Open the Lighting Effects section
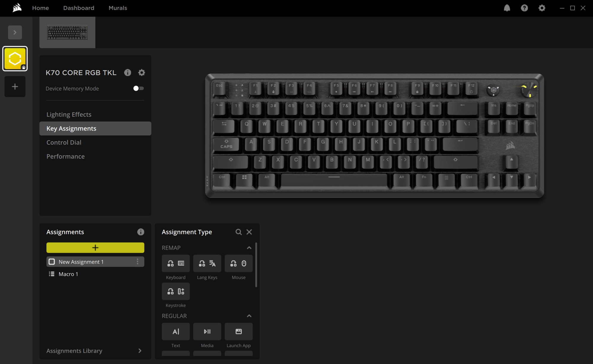The width and height of the screenshot is (593, 364). coord(69,114)
